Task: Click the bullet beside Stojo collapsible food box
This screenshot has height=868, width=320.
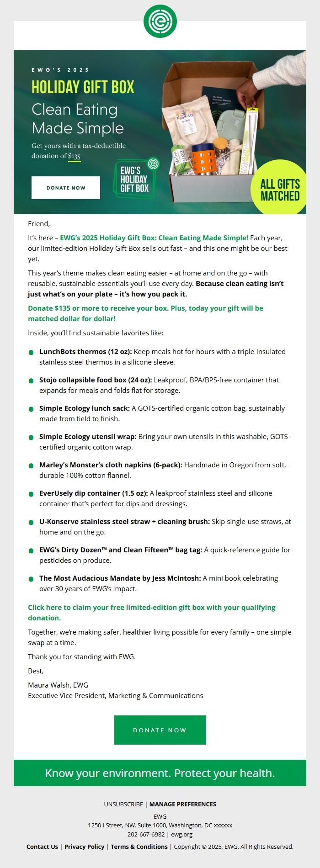Action: [31, 380]
